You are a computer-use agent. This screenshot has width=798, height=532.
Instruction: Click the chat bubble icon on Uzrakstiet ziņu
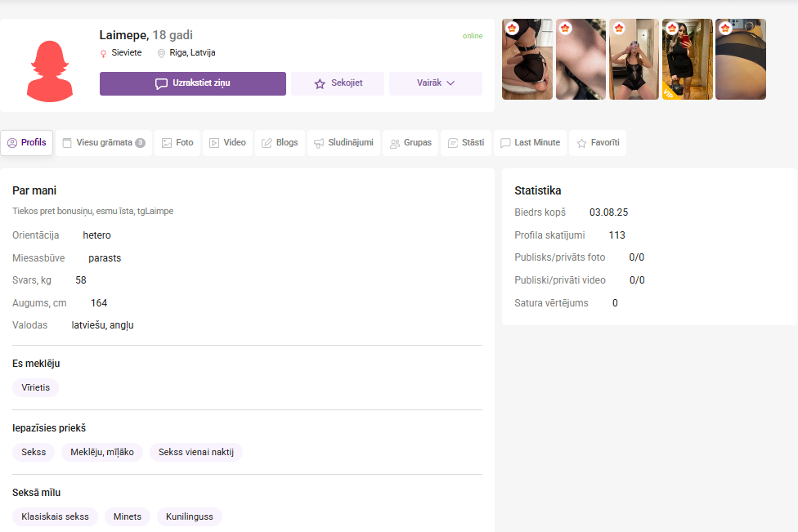(161, 84)
